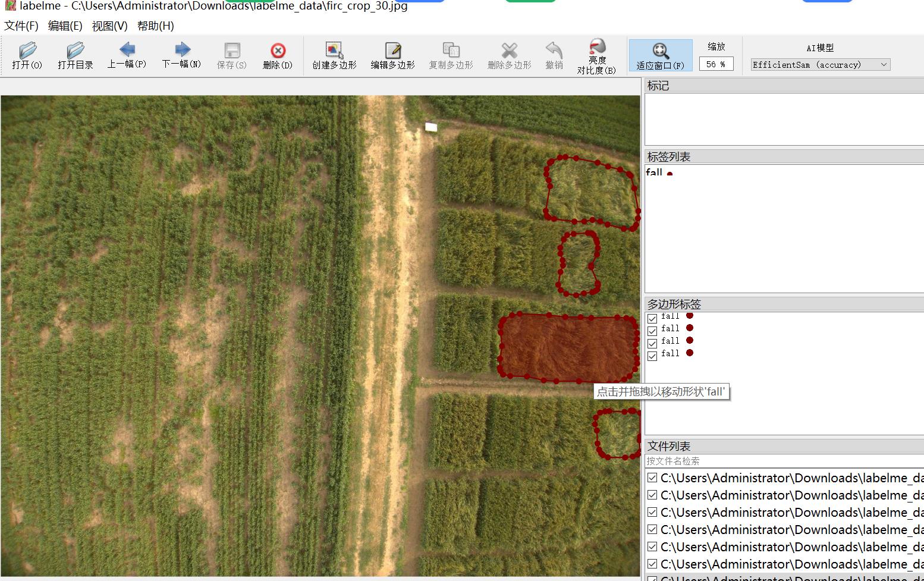Select the Edit Polygon (编辑多边形) tool
Image resolution: width=924 pixels, height=581 pixels.
[392, 55]
